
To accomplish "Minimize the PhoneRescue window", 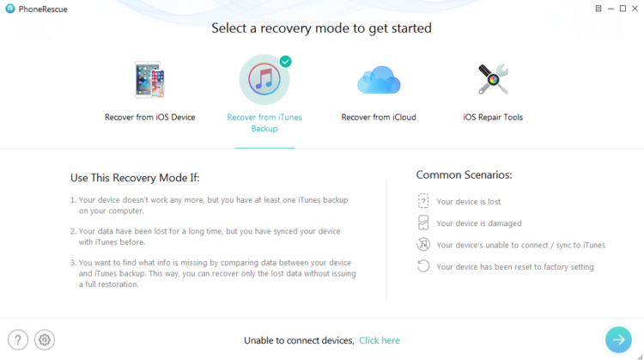I will (611, 9).
